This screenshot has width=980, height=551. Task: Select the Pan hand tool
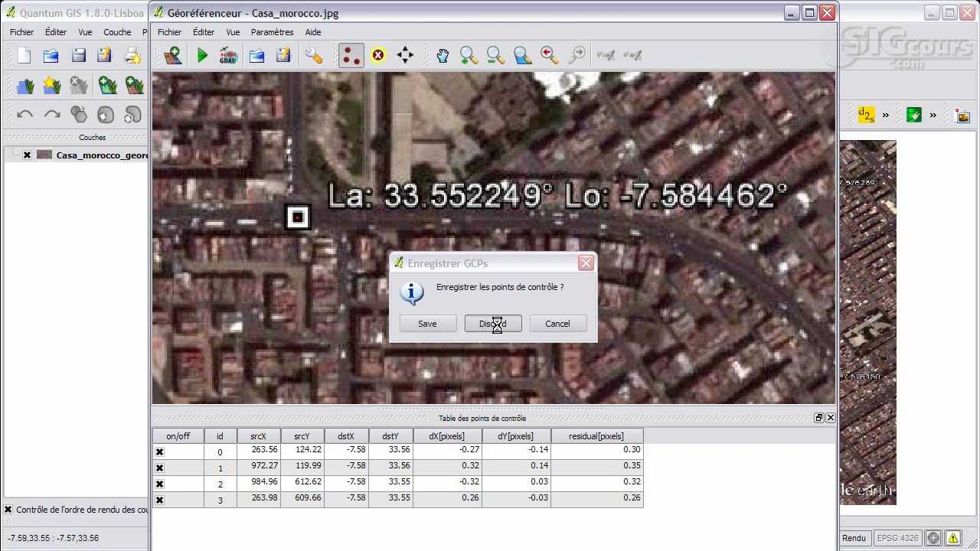[443, 55]
